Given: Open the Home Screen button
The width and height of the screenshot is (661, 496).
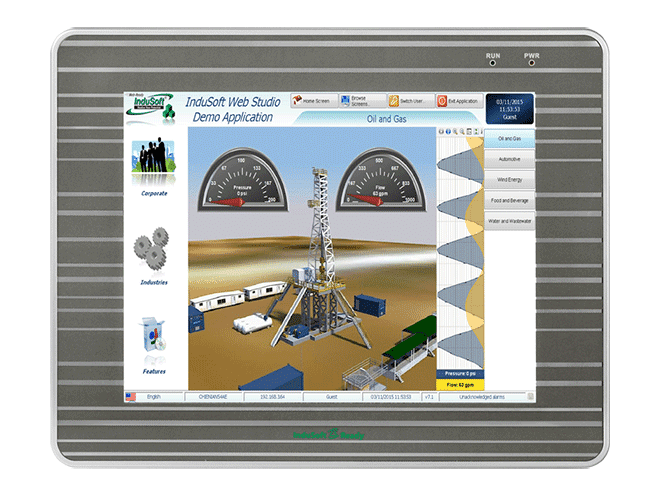Looking at the screenshot, I should click(314, 101).
